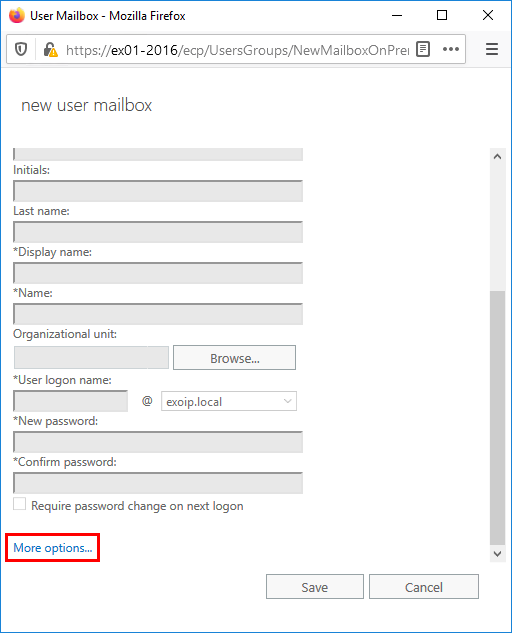The height and width of the screenshot is (633, 512).
Task: Click the vertical scrollbar thumb
Action: [497, 418]
